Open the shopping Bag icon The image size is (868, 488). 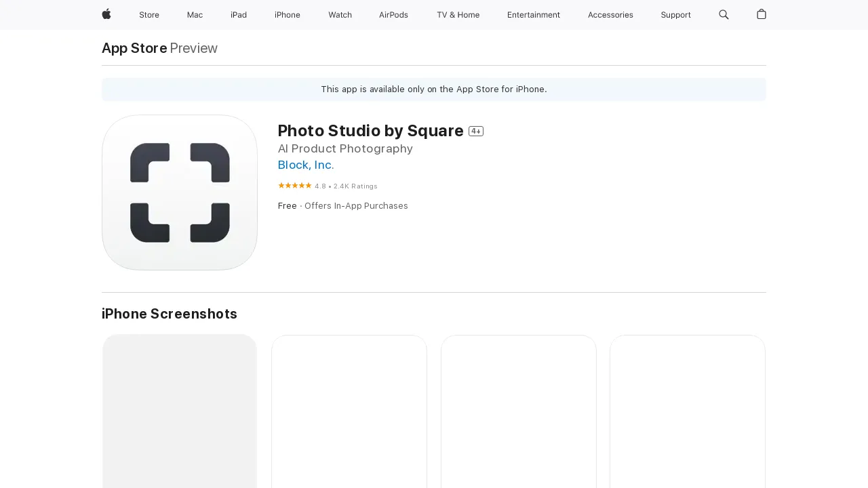tap(760, 15)
